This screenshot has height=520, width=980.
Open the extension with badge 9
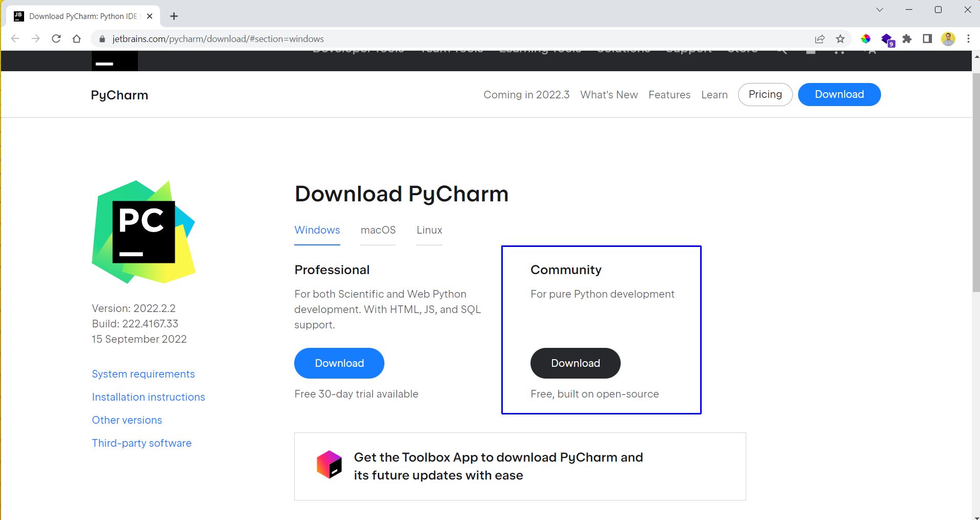[887, 39]
